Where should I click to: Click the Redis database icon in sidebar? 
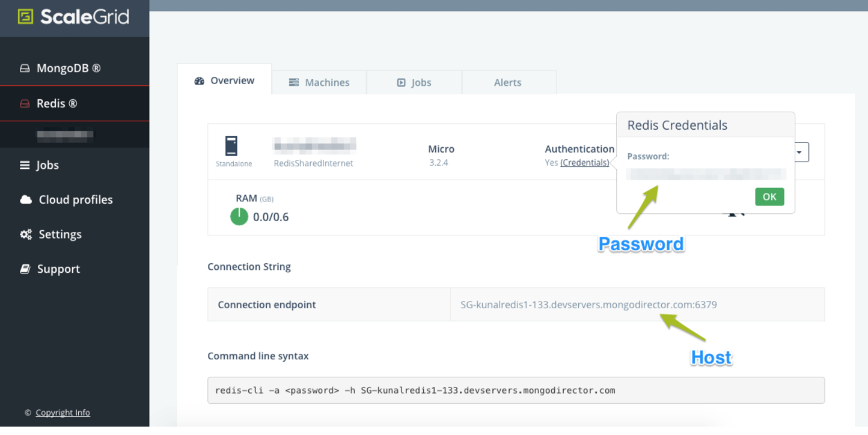click(x=25, y=104)
